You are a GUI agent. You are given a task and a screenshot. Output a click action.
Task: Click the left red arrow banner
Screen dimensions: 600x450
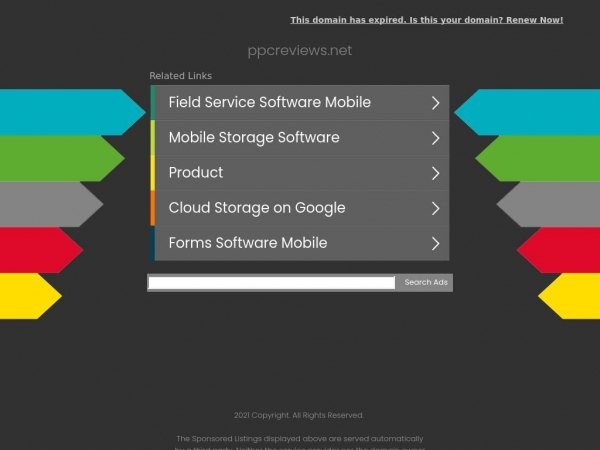pyautogui.click(x=41, y=250)
